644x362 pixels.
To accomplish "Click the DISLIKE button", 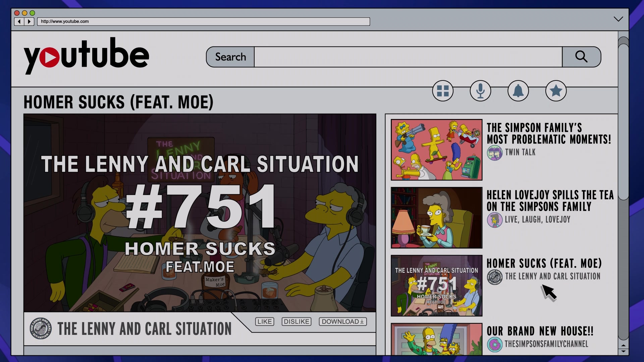I will pos(297,321).
